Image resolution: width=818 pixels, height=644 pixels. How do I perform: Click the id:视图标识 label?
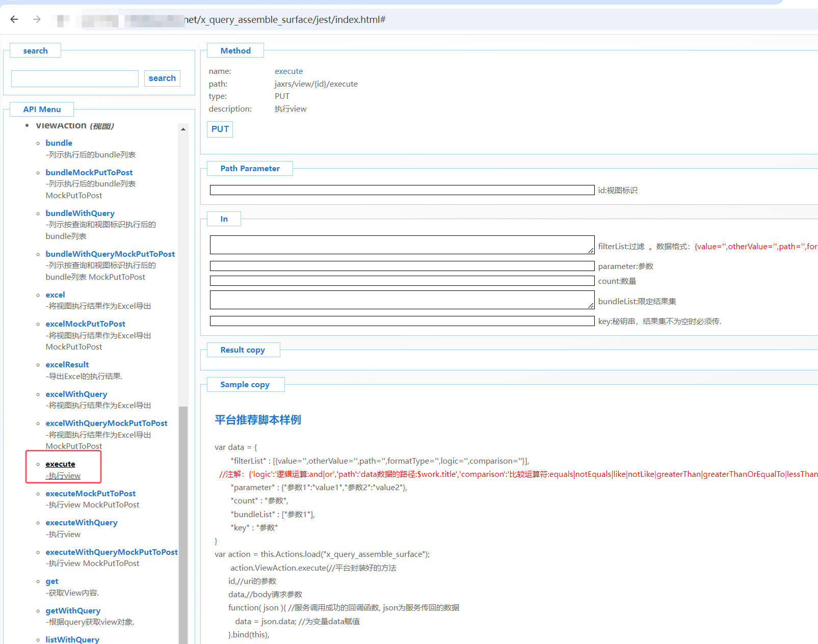[618, 191]
